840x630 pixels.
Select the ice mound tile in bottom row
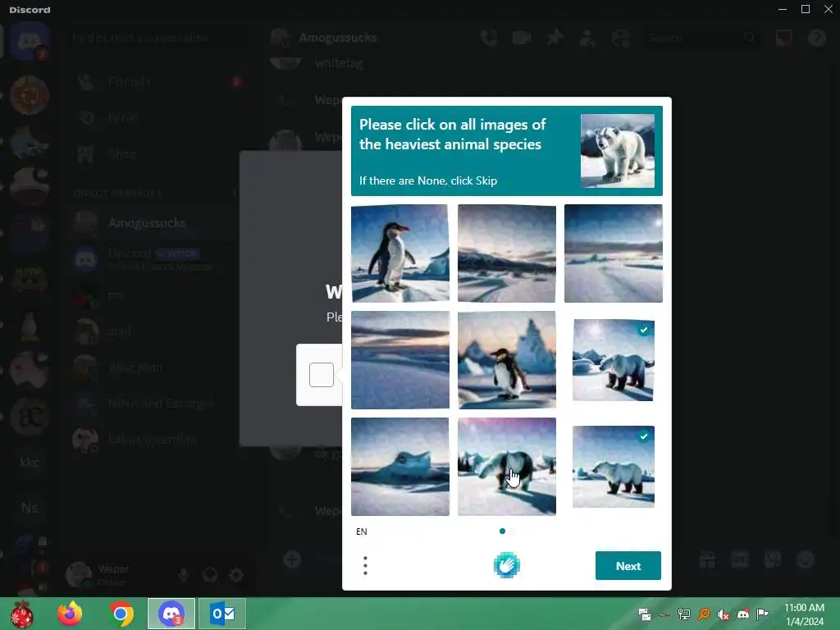click(400, 466)
